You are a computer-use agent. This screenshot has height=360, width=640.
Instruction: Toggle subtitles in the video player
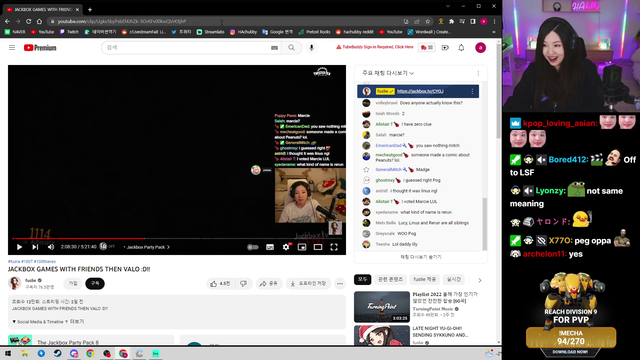click(x=270, y=247)
